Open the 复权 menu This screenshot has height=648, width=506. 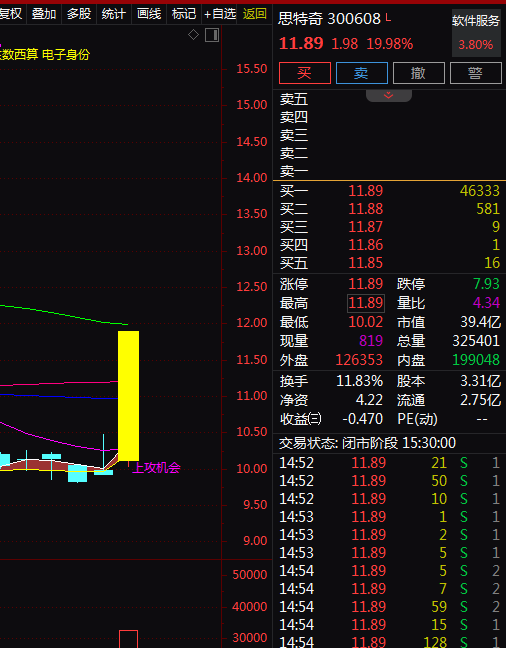click(x=11, y=14)
